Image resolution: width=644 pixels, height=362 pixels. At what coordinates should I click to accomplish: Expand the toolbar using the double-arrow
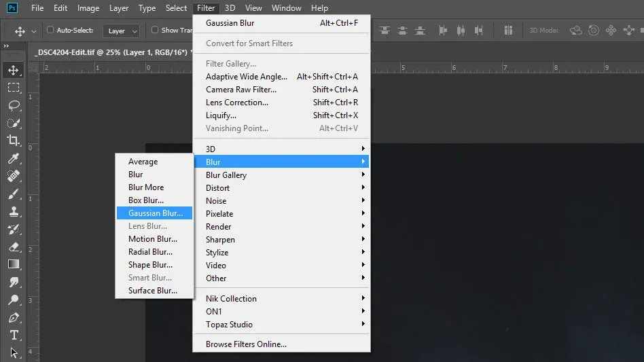[7, 46]
